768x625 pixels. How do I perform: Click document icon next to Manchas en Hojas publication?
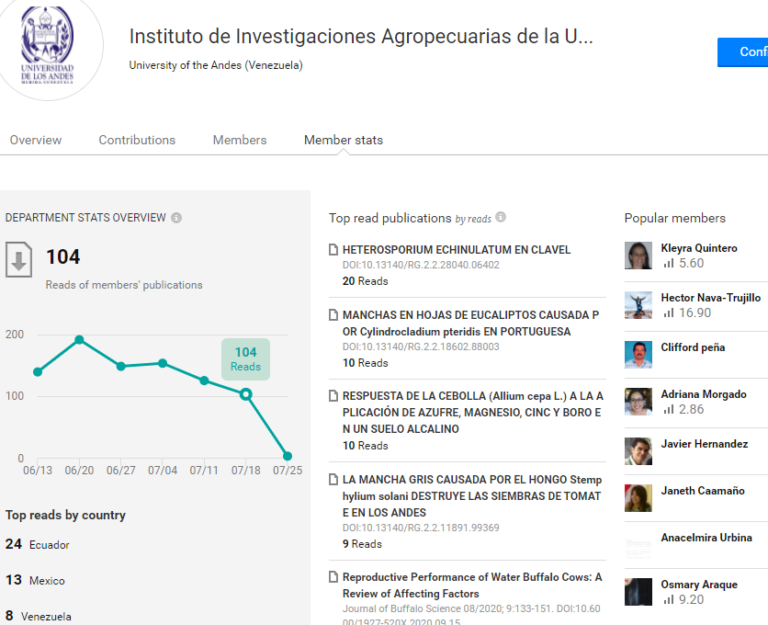(334, 315)
